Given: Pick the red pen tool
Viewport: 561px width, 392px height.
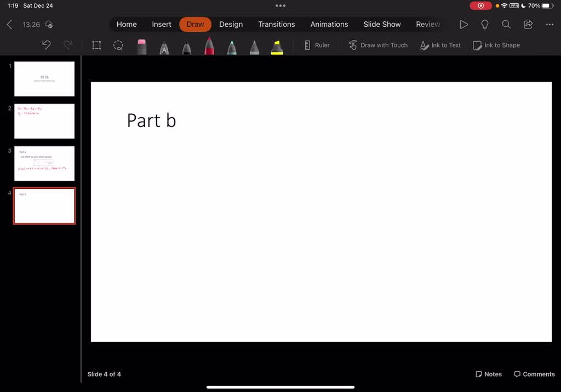Looking at the screenshot, I should click(x=209, y=46).
